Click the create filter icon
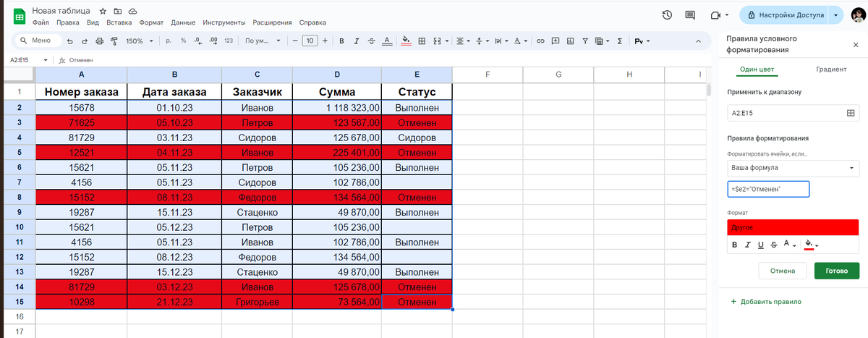 coord(584,41)
